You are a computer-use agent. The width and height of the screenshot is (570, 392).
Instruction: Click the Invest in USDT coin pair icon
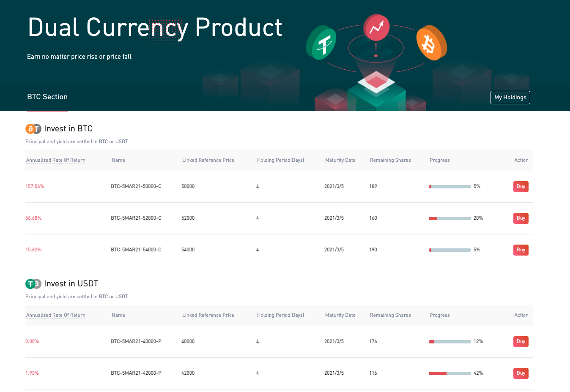coord(33,284)
